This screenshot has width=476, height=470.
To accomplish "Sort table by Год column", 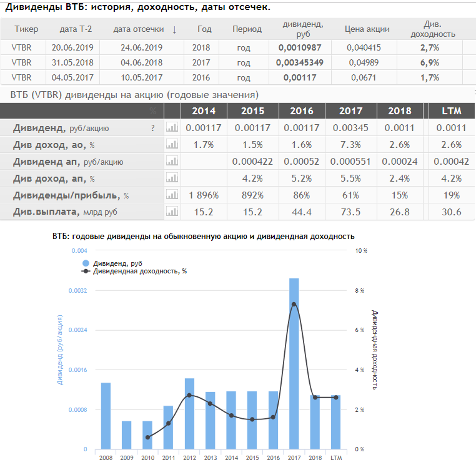I will (204, 29).
